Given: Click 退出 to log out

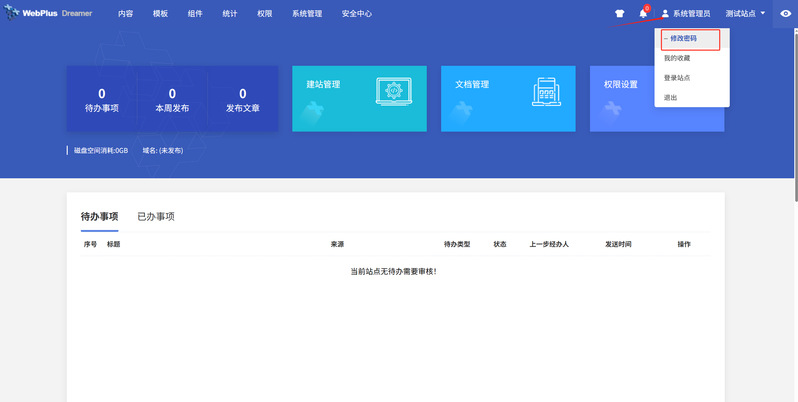Looking at the screenshot, I should pos(670,97).
